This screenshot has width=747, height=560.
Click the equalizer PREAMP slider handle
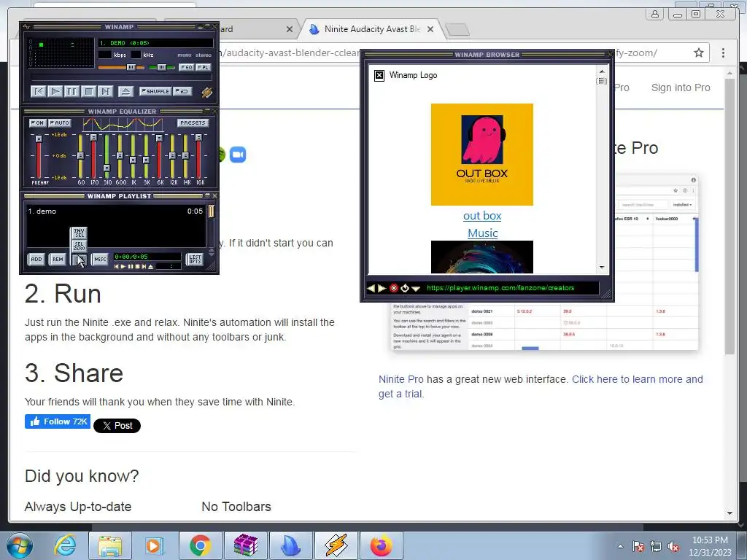[39, 139]
